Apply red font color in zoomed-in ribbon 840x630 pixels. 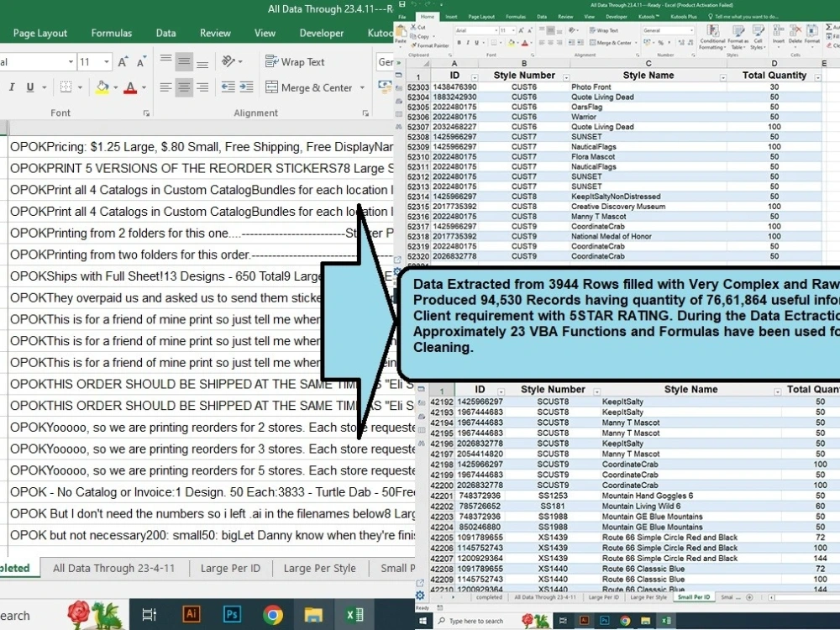130,87
